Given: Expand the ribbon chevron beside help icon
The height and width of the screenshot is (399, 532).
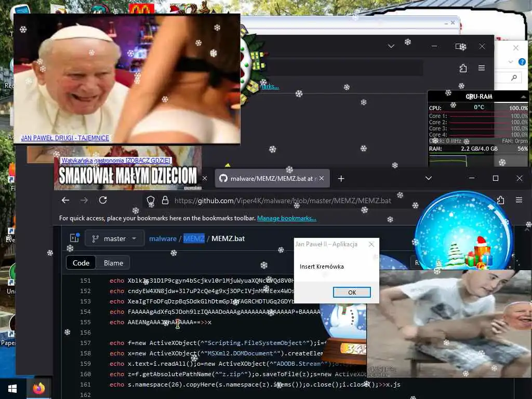Looking at the screenshot, I should (511, 62).
